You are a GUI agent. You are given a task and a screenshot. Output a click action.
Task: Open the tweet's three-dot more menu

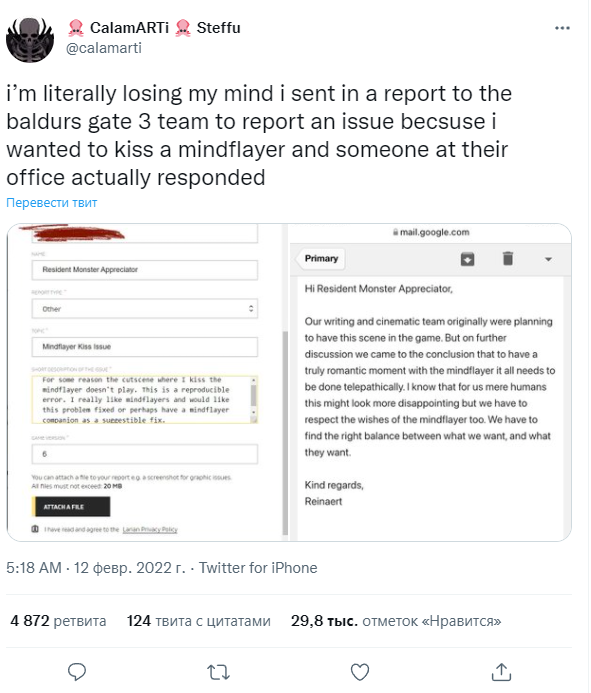(x=562, y=28)
